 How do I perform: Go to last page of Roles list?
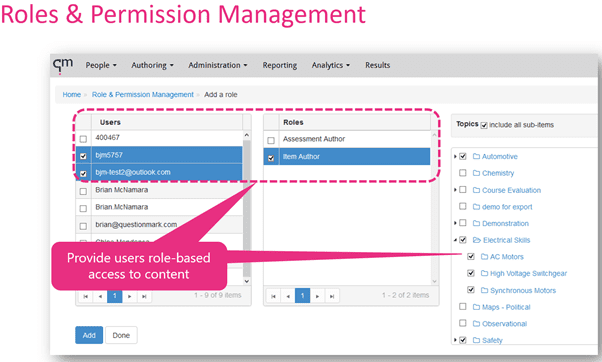coord(332,296)
